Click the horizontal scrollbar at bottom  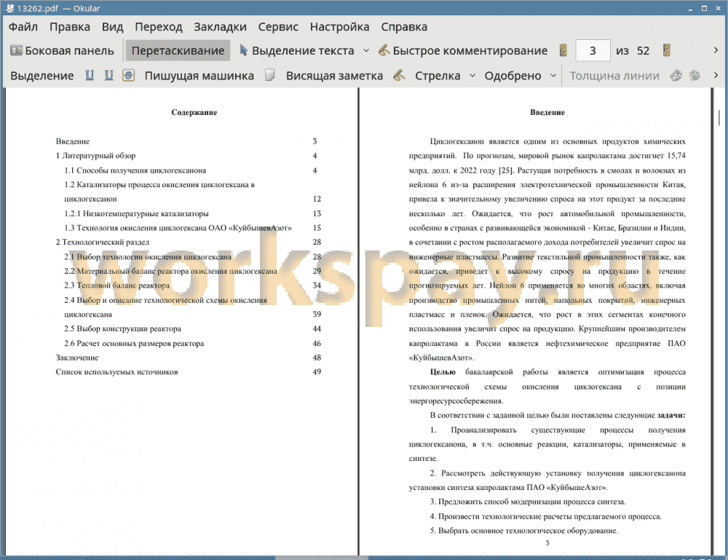pos(323,557)
